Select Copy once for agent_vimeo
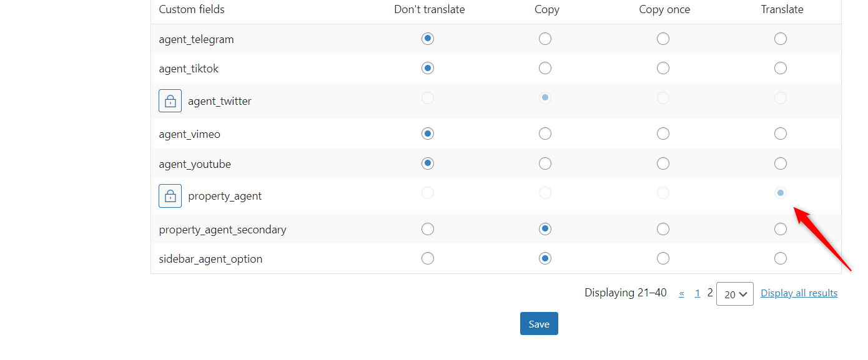Viewport: 868px width, 360px height. pyautogui.click(x=663, y=134)
